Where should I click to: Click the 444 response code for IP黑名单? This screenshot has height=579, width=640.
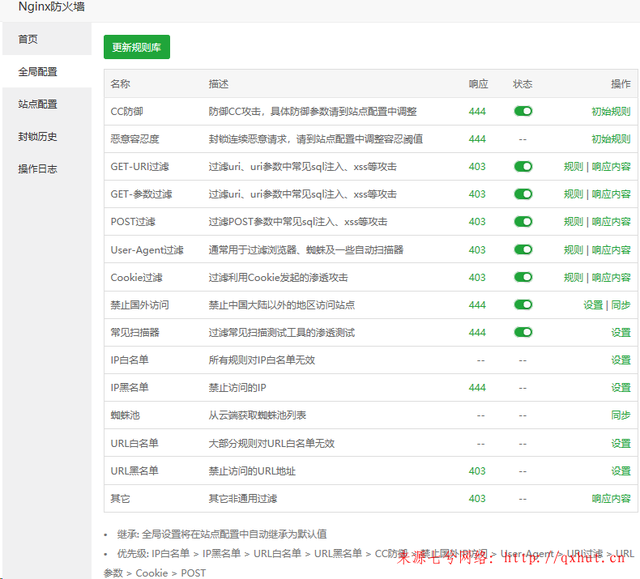[x=477, y=388]
